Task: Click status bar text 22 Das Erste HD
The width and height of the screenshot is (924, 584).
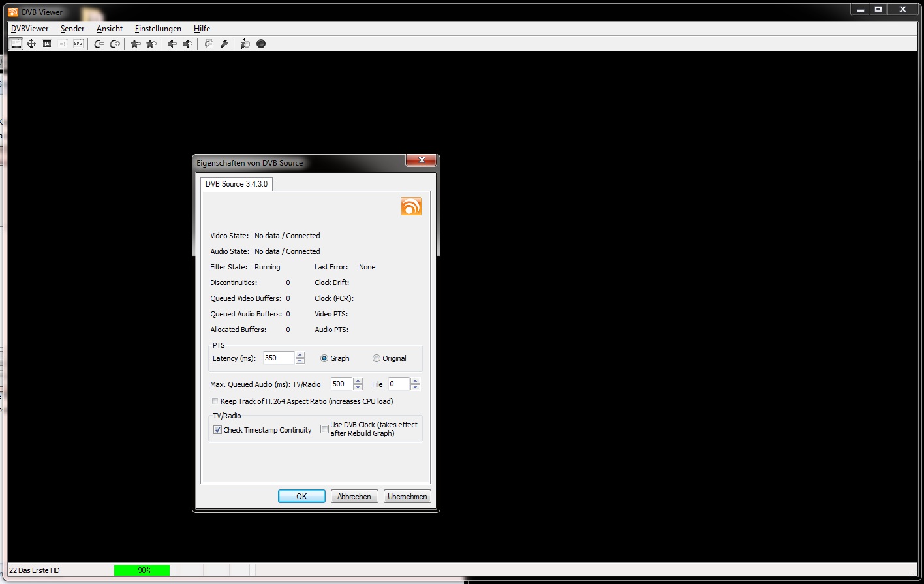Action: (35, 570)
